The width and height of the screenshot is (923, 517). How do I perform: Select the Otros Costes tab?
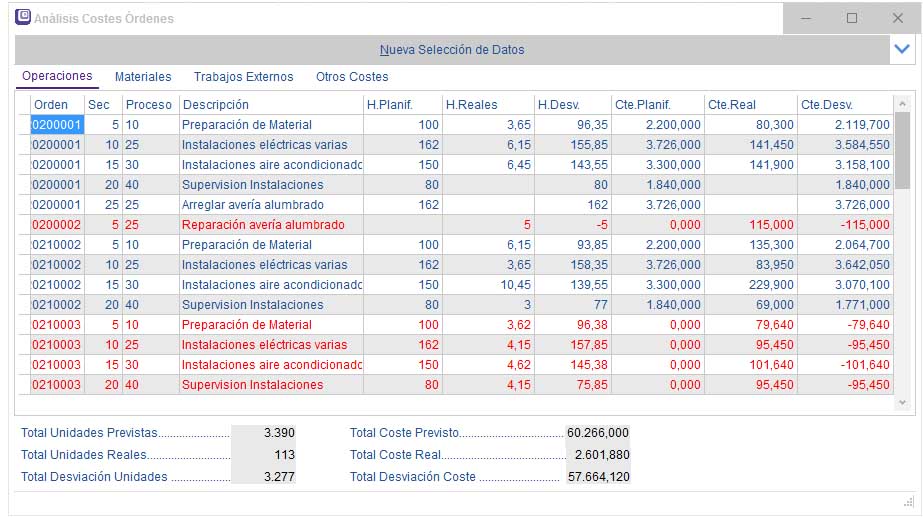(x=352, y=77)
